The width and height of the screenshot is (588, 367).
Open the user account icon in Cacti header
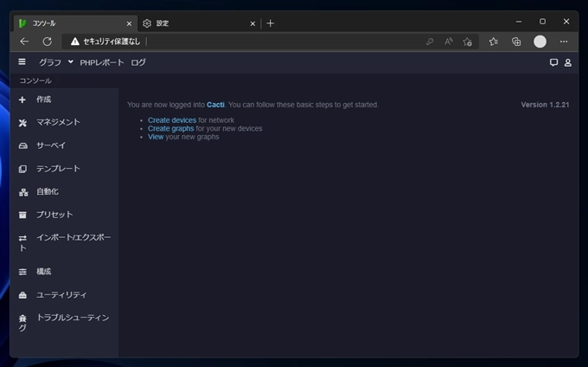[x=568, y=62]
